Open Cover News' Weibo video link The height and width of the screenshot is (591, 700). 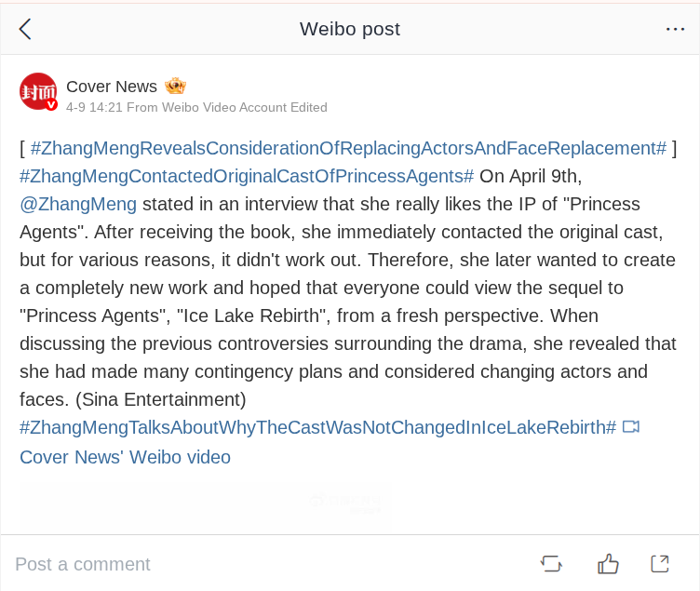pos(125,457)
